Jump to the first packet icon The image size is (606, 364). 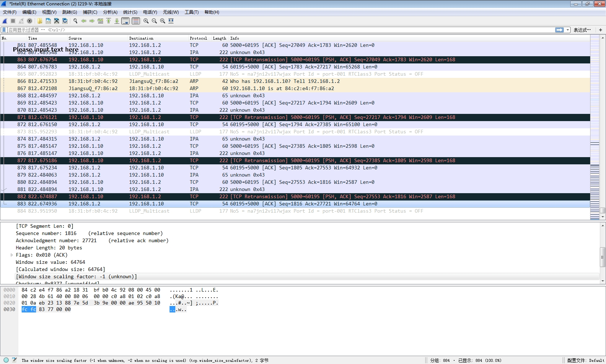point(109,21)
